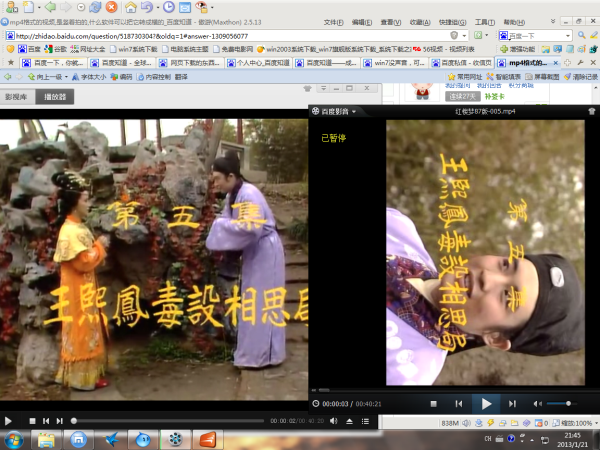Open the 百度影音 dropdown menu
This screenshot has width=600, height=450.
tap(336, 112)
